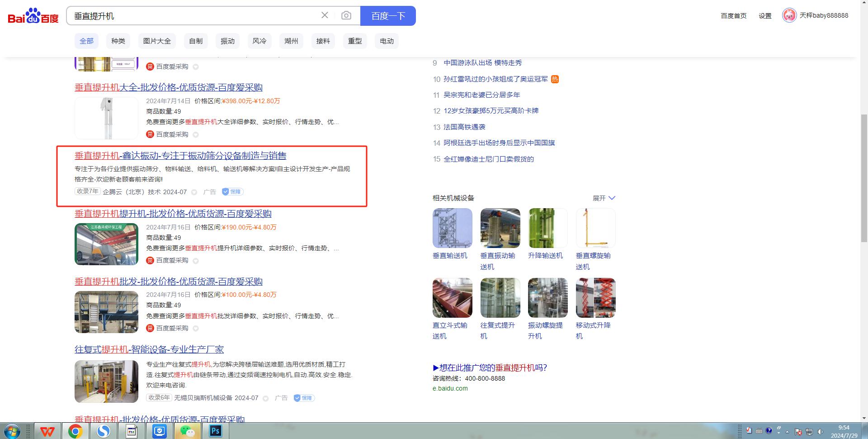Open result 垂直提升机大全-批发价格-优质货源-百度爱采购
The height and width of the screenshot is (439, 868).
tap(169, 87)
